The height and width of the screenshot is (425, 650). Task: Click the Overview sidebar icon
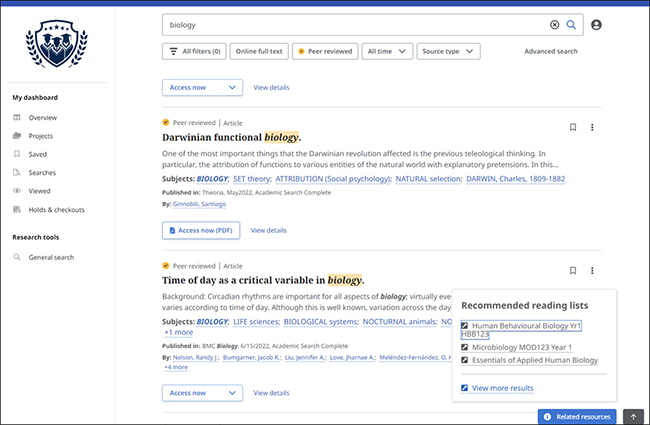click(x=17, y=117)
